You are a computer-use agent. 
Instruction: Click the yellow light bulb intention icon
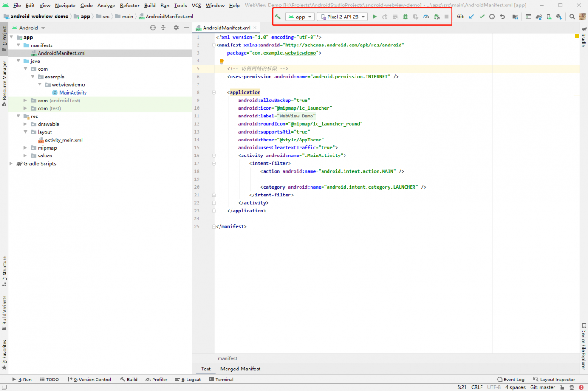221,61
